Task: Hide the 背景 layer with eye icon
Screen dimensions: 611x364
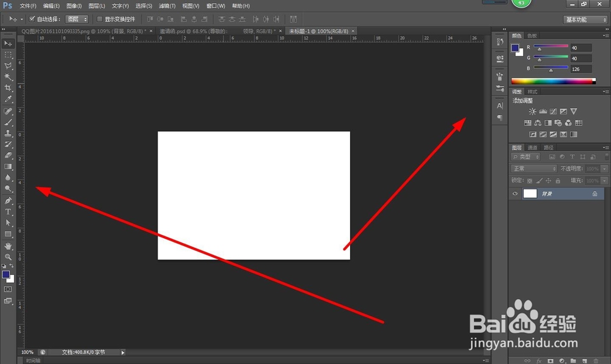Action: click(x=515, y=194)
